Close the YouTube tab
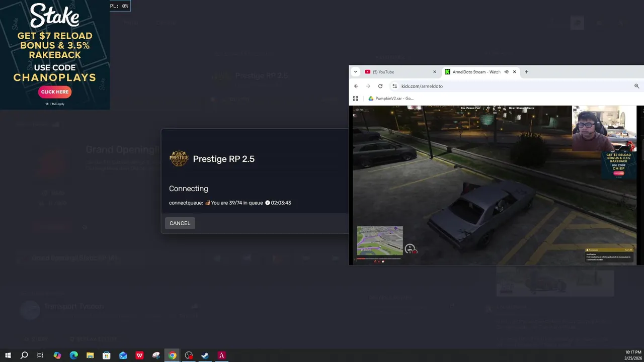 pos(435,72)
